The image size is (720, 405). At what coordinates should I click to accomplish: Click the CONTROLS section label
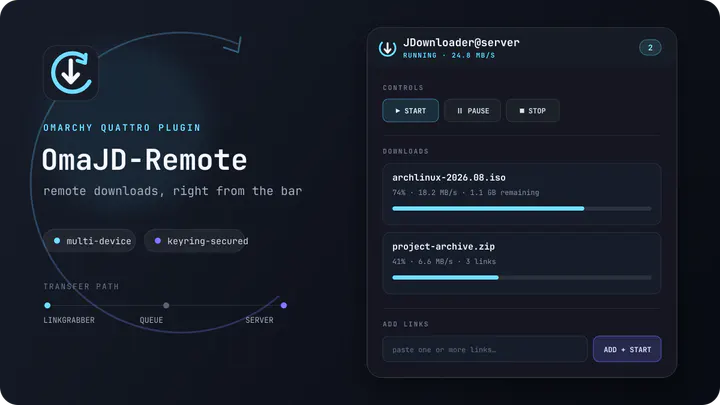(x=403, y=88)
